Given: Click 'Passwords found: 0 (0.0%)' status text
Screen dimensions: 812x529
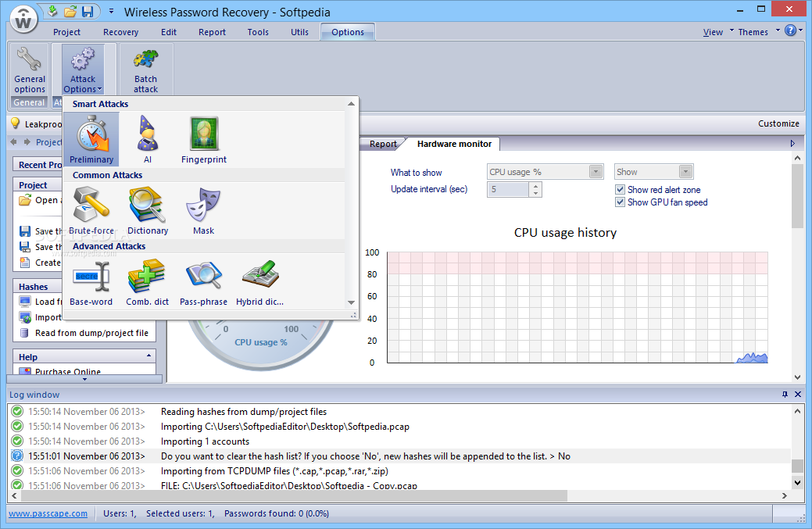Looking at the screenshot, I should (x=277, y=513).
